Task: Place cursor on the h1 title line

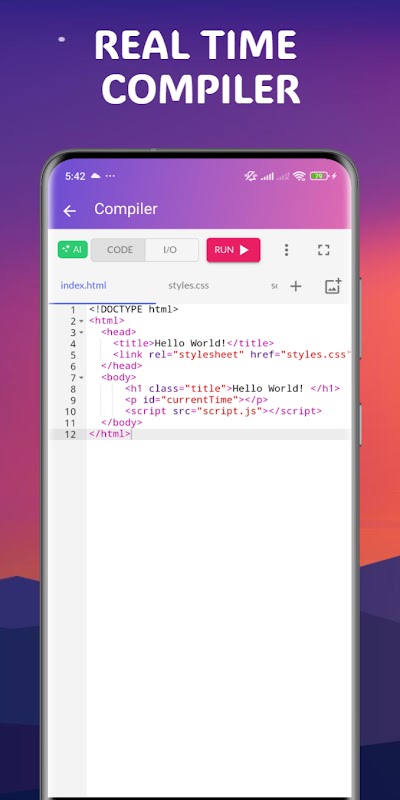Action: pyautogui.click(x=232, y=389)
